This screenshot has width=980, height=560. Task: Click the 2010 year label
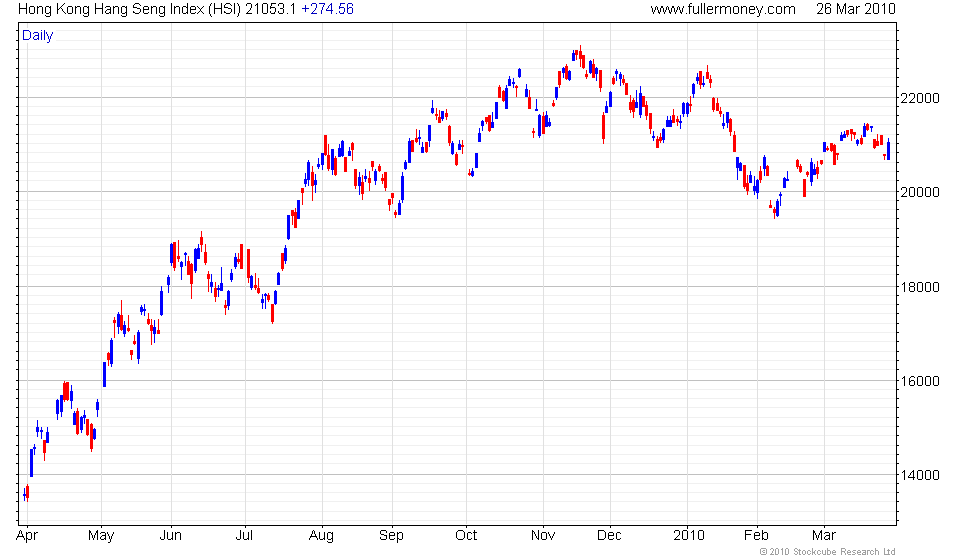pos(689,536)
